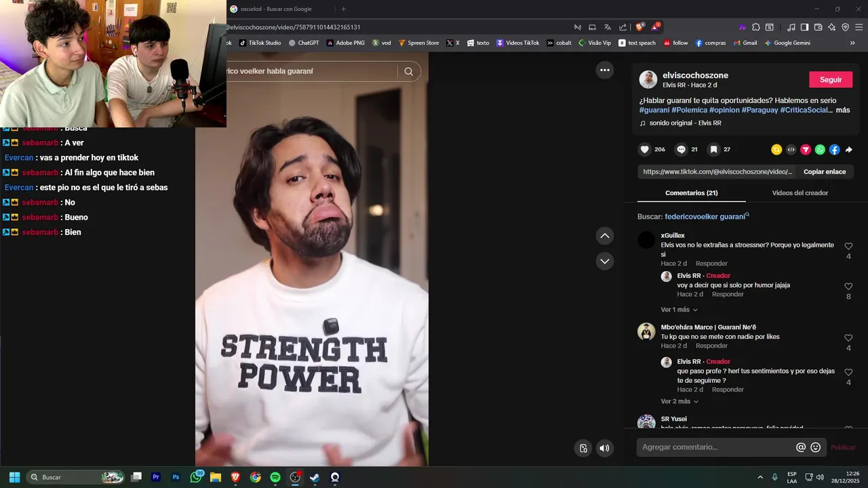868x488 pixels.
Task: Click the search magnifier icon in TikTok
Action: (x=409, y=71)
